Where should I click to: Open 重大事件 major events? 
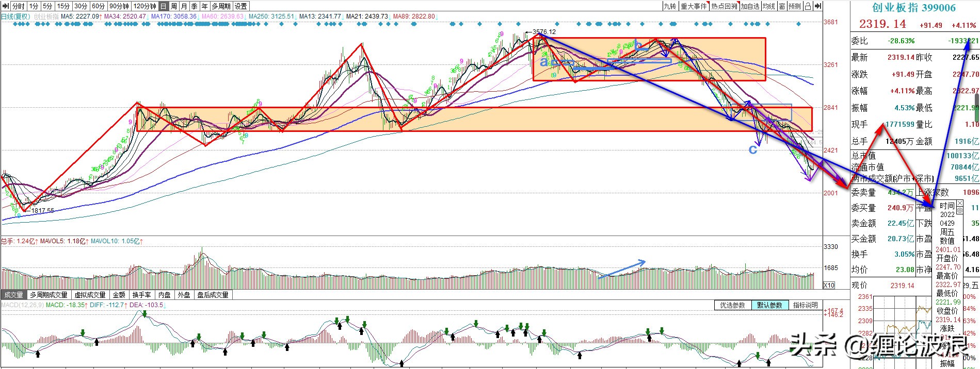click(x=694, y=6)
